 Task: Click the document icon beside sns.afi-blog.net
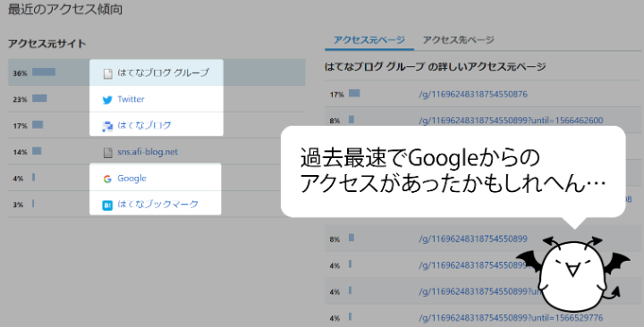pyautogui.click(x=107, y=153)
